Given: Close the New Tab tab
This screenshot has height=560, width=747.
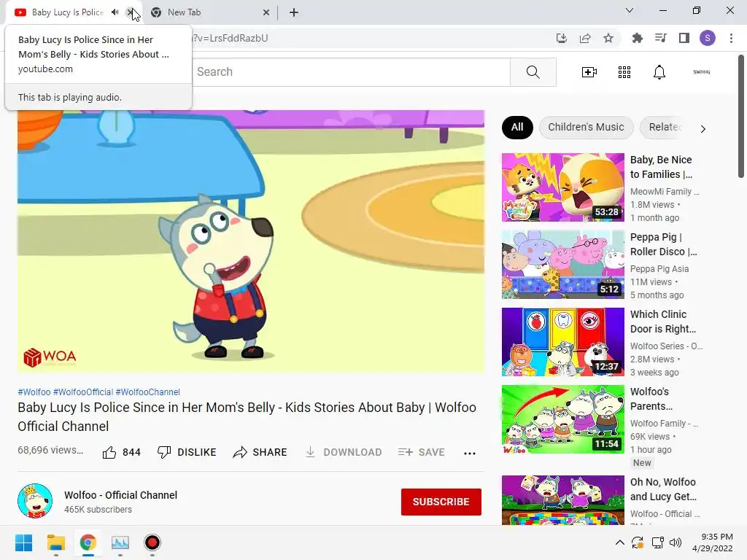Looking at the screenshot, I should [266, 12].
